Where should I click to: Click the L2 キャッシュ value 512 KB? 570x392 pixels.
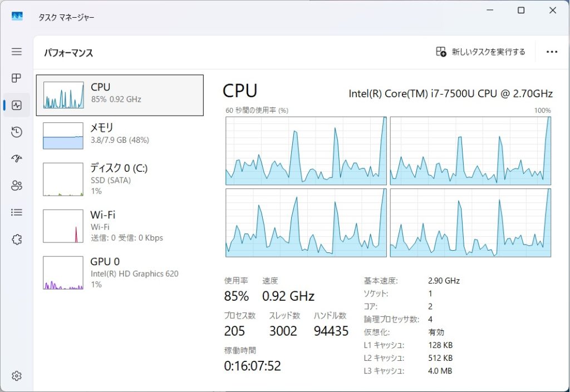pos(440,358)
